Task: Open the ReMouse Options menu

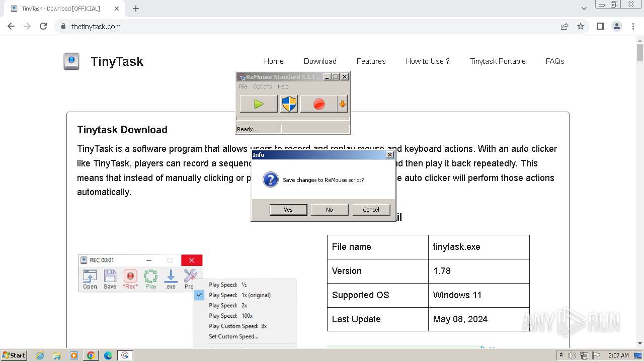Action: pos(262,86)
